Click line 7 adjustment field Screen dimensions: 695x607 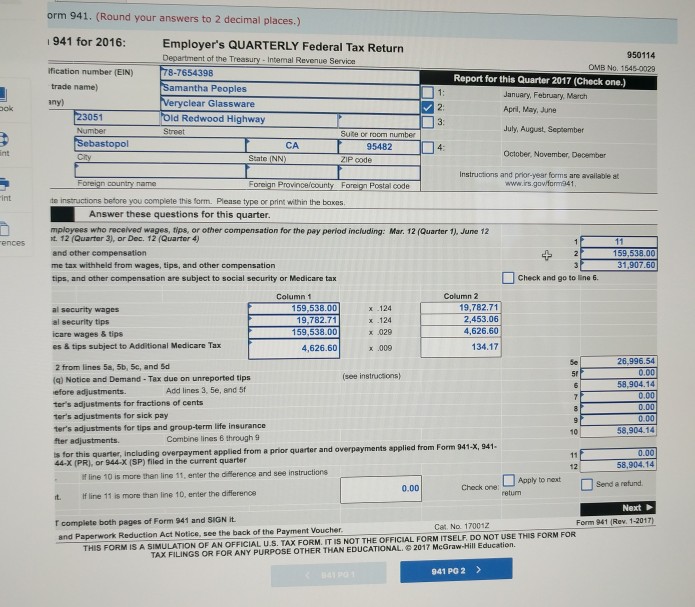point(618,396)
